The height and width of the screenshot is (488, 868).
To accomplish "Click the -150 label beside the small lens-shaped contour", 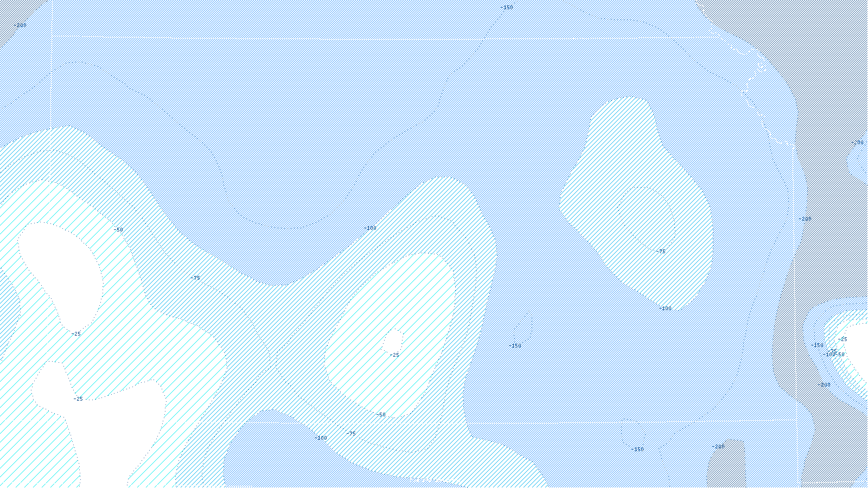I will (515, 346).
